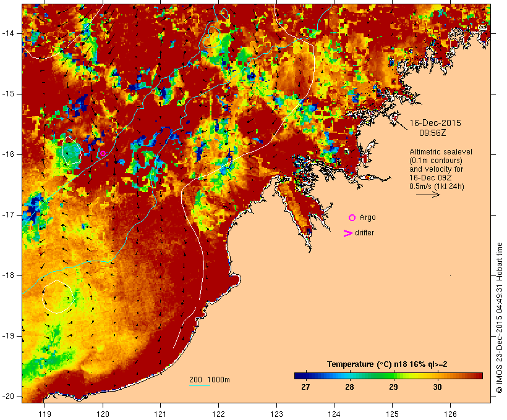Image resolution: width=507 pixels, height=420 pixels.
Task: Click the 'Altimetric sealevel' text
Action: coord(441,152)
